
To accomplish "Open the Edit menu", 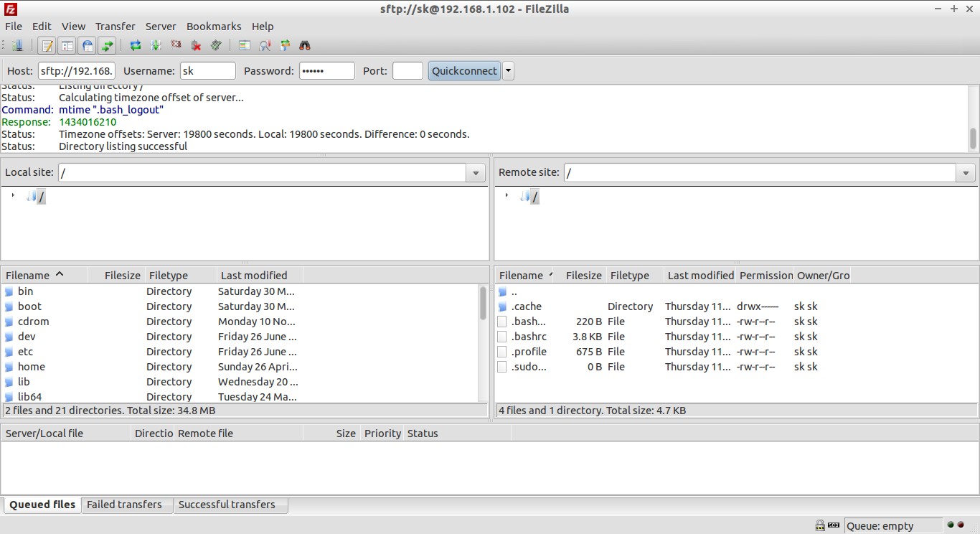I will pyautogui.click(x=42, y=26).
